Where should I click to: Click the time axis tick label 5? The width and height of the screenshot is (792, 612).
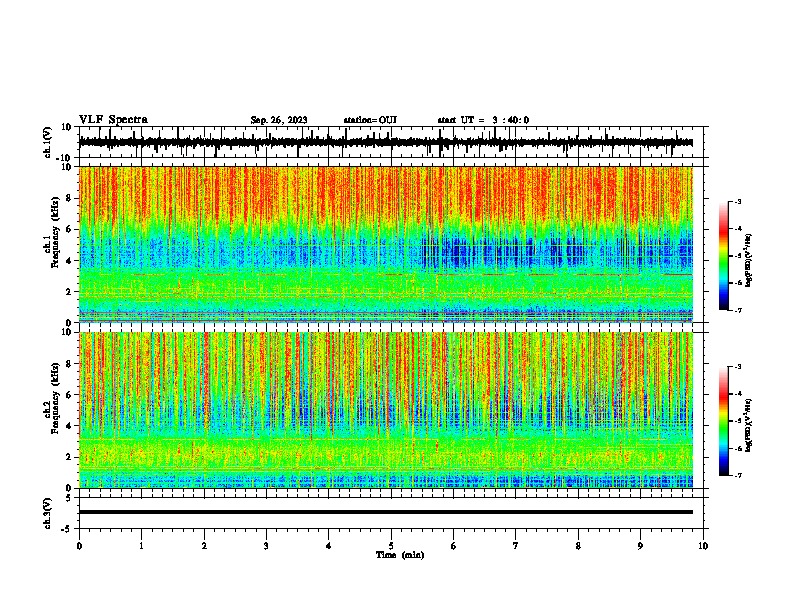391,546
